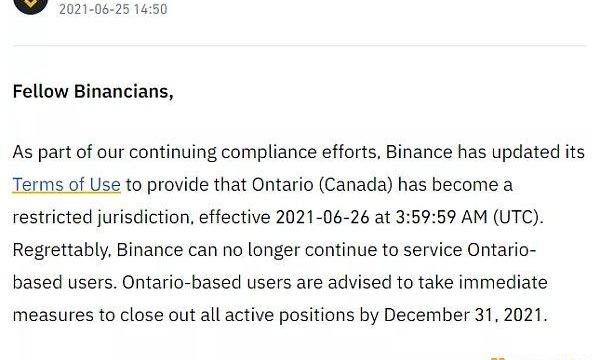Click the 2021-06-25 14:50 post timestamp

pyautogui.click(x=113, y=9)
